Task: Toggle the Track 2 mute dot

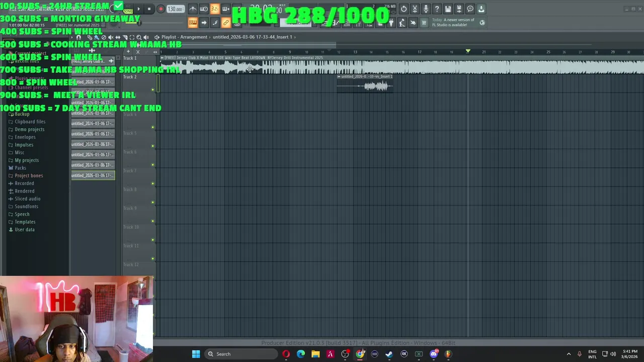Action: click(153, 89)
